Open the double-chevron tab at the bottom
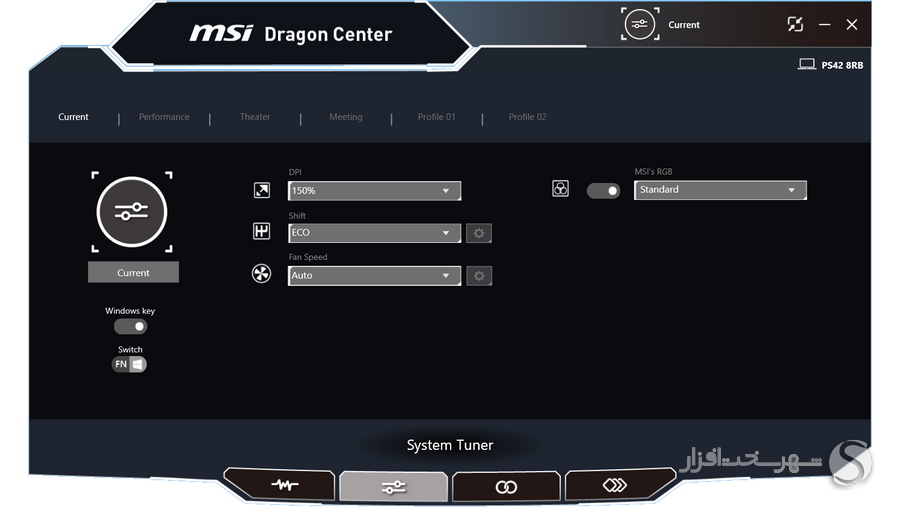 619,485
